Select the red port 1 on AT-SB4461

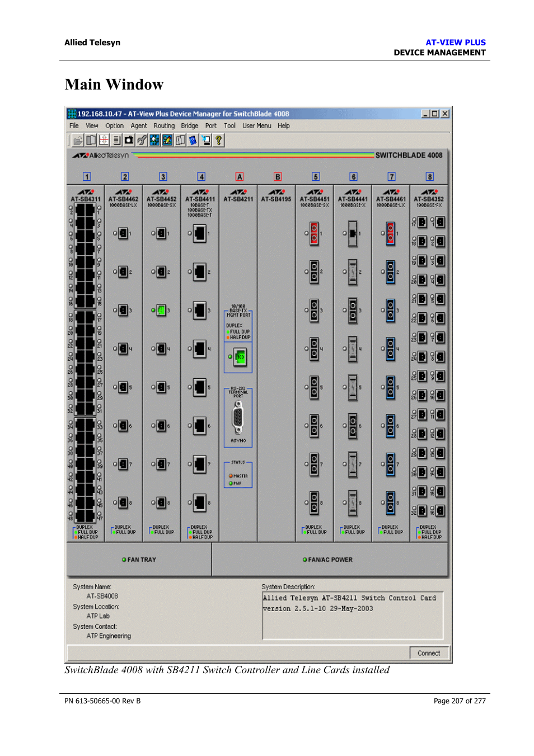tap(391, 233)
